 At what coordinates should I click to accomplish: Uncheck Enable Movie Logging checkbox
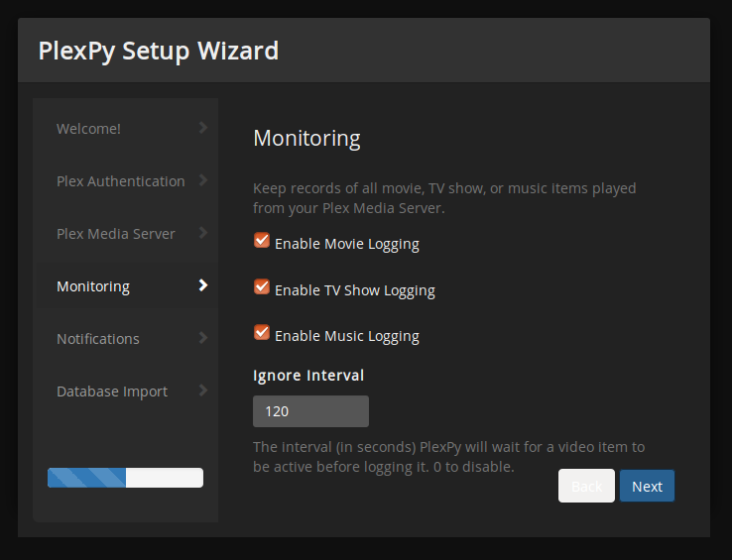click(262, 240)
